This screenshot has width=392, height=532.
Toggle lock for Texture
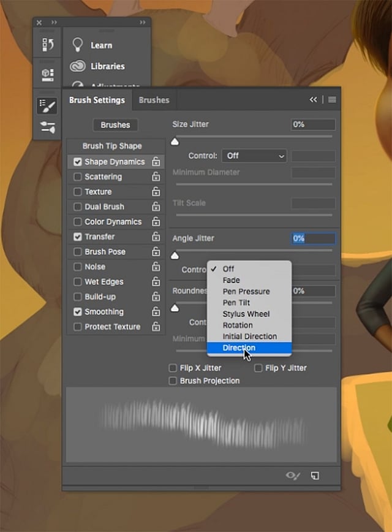(x=156, y=191)
